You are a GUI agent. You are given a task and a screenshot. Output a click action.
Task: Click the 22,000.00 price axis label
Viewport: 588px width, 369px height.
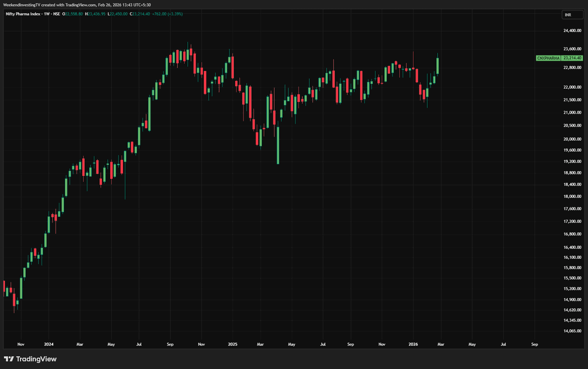[572, 87]
